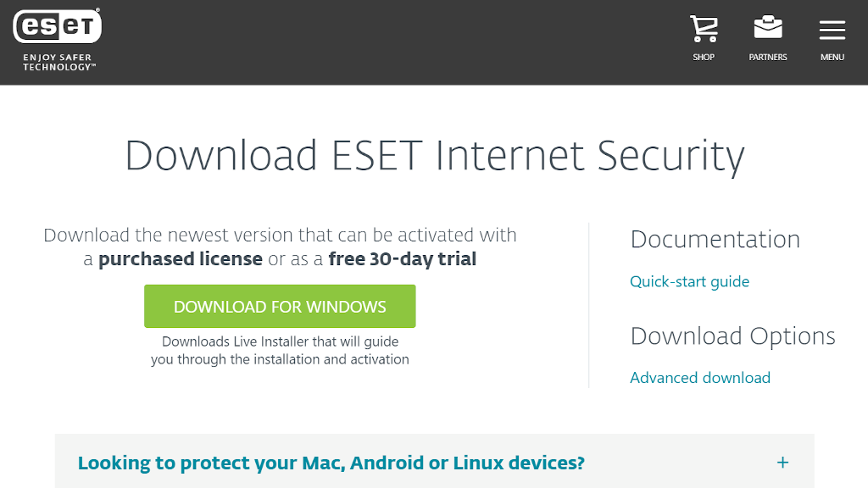This screenshot has height=488, width=868.
Task: Open the hamburger menu icon
Action: pos(832,30)
